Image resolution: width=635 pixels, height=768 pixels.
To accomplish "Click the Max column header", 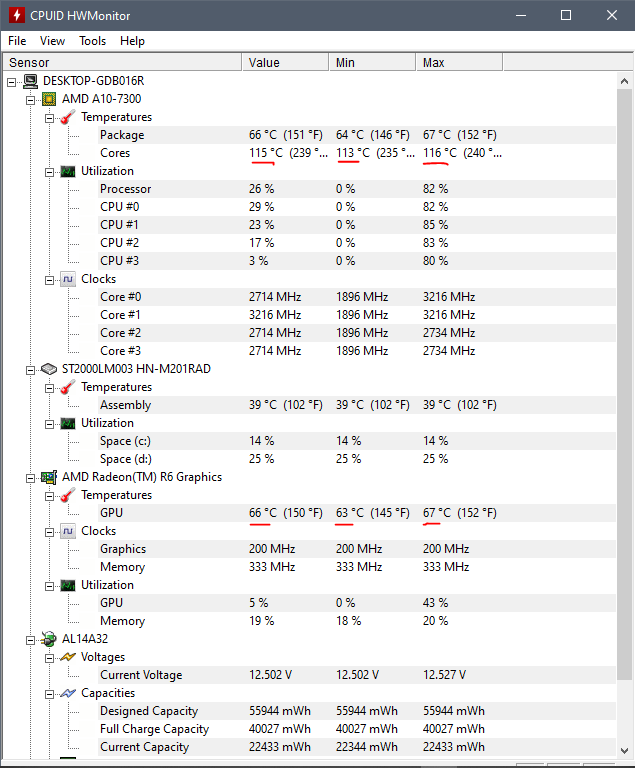I will coord(458,62).
